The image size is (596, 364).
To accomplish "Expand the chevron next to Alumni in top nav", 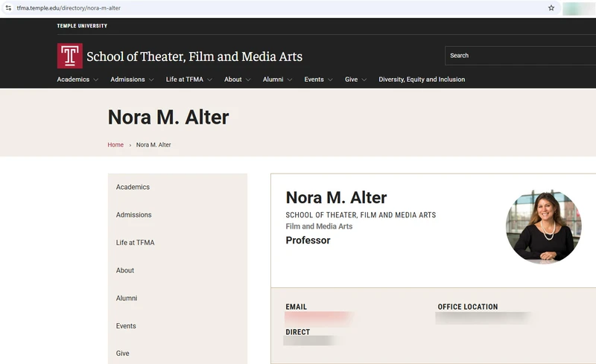I will 290,80.
